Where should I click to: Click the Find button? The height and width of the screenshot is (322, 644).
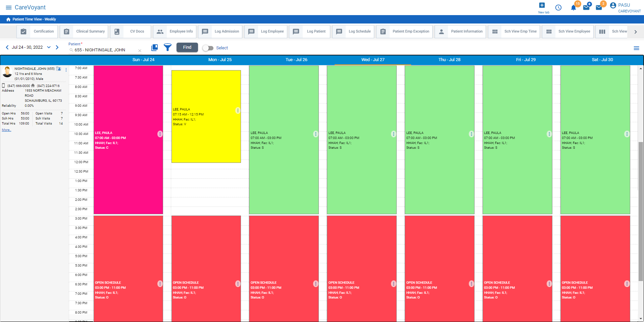tap(187, 47)
